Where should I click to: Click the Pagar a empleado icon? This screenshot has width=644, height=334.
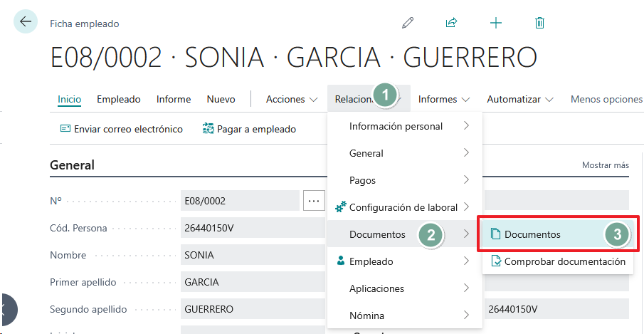208,129
